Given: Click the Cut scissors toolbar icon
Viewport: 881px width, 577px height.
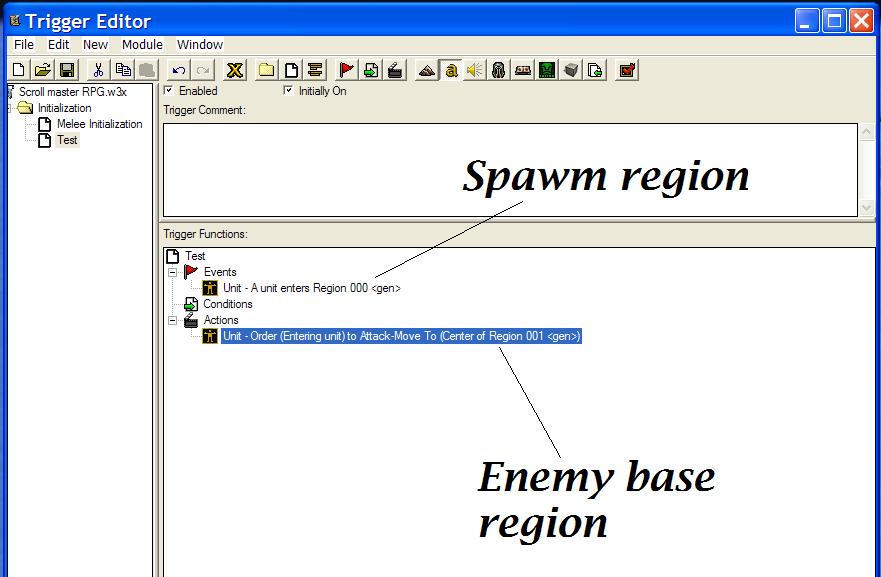Looking at the screenshot, I should pyautogui.click(x=98, y=70).
